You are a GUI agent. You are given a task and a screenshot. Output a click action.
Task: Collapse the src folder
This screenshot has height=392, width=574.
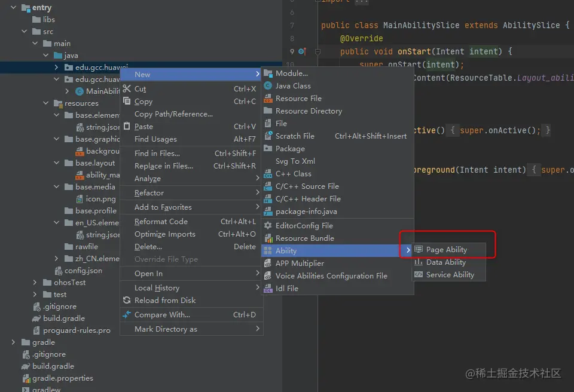(24, 31)
